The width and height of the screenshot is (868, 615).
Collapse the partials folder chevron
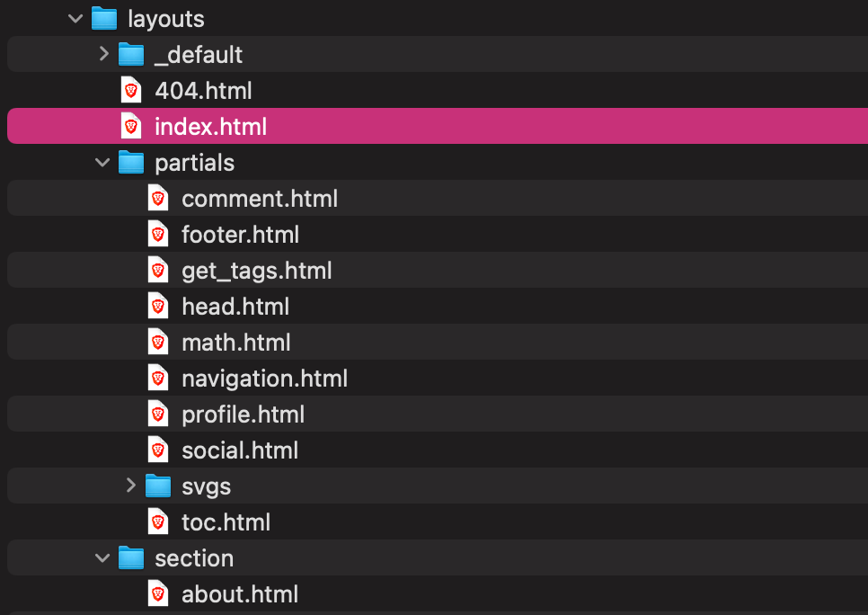tap(103, 162)
